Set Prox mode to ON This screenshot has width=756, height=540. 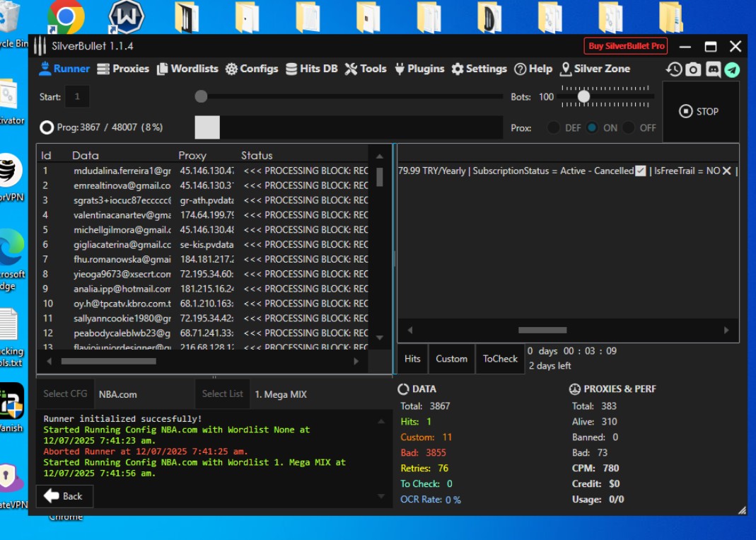click(x=592, y=128)
